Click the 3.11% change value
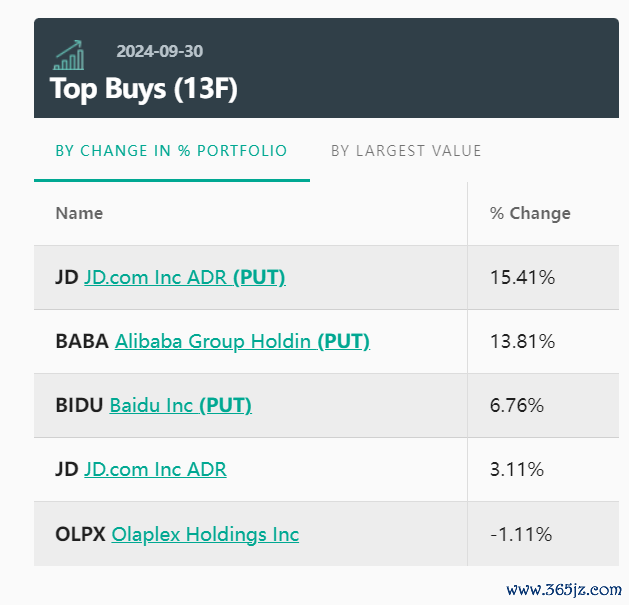The height and width of the screenshot is (605, 629). click(517, 469)
